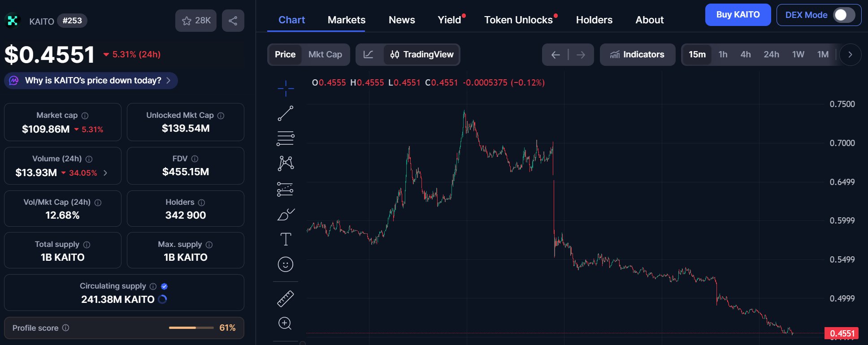Image resolution: width=868 pixels, height=345 pixels.
Task: Switch to the Token Unlocks tab
Action: pos(518,20)
